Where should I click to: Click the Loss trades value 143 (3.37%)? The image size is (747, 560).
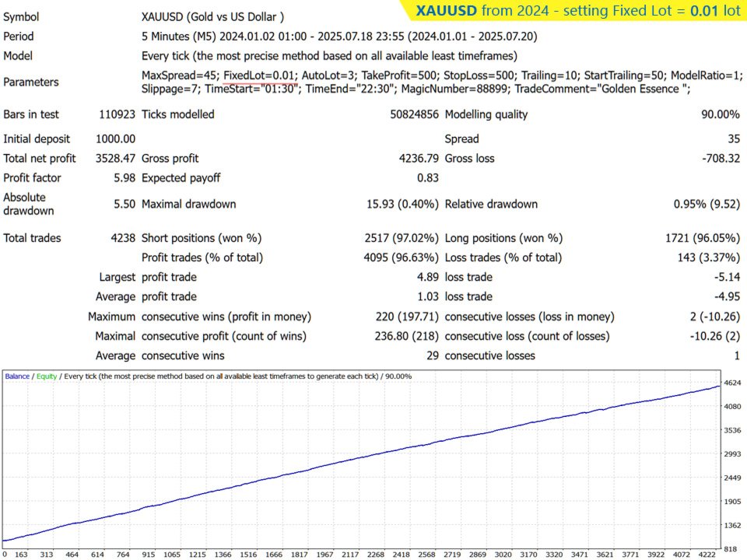point(708,257)
